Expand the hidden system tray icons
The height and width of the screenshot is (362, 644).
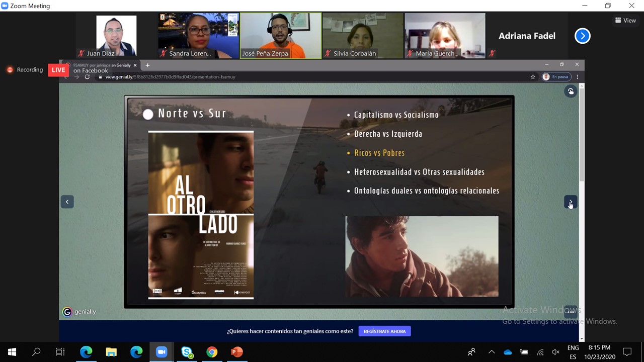tap(492, 352)
